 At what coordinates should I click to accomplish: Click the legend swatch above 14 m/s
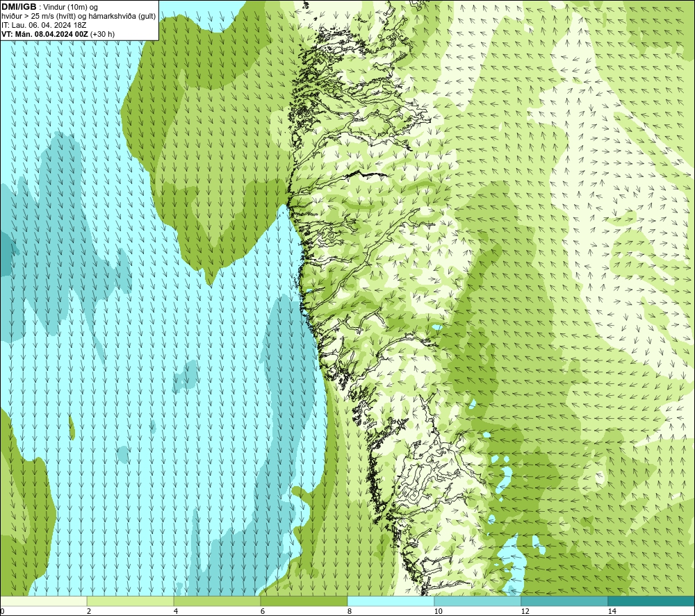coord(652,601)
